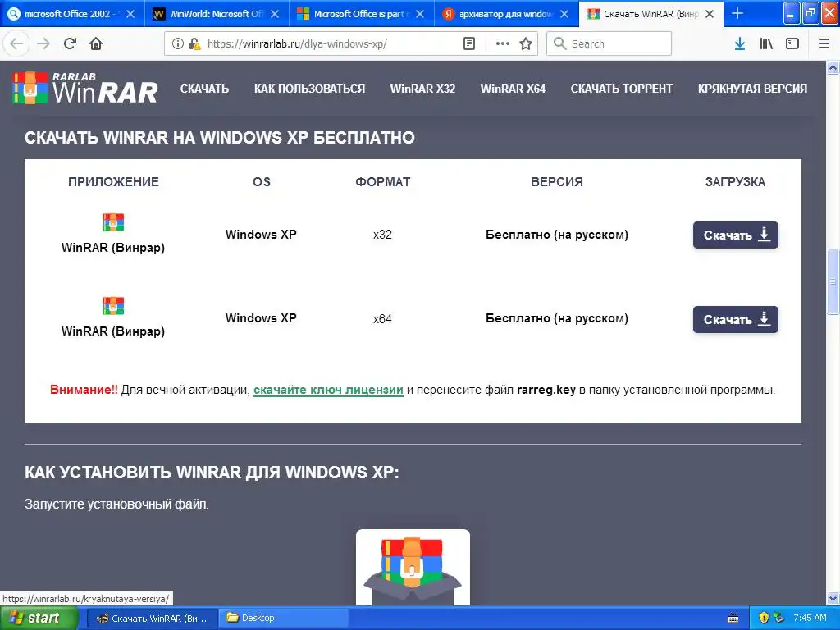840x630 pixels.
Task: Click Скачать button for x32 version
Action: click(736, 235)
